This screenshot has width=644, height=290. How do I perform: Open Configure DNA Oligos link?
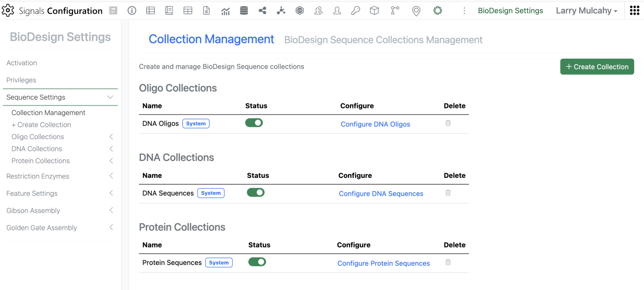pos(376,124)
